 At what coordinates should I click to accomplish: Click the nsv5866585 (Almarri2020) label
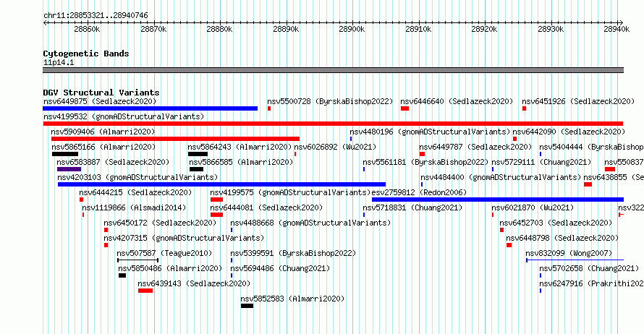point(241,162)
